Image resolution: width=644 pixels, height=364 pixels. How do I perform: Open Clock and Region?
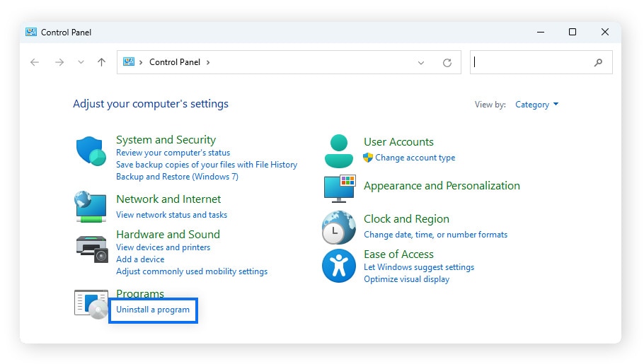pyautogui.click(x=407, y=219)
